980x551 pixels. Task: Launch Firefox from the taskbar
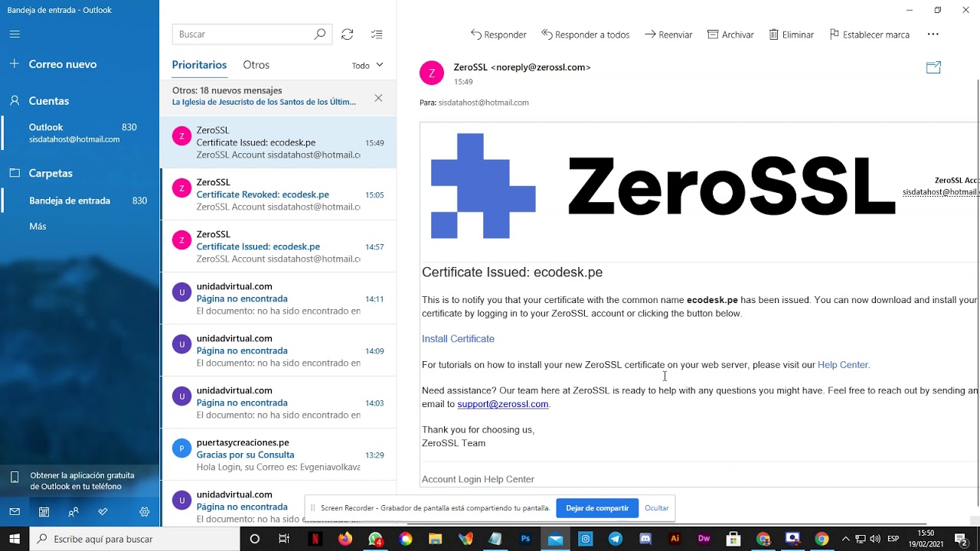click(345, 539)
